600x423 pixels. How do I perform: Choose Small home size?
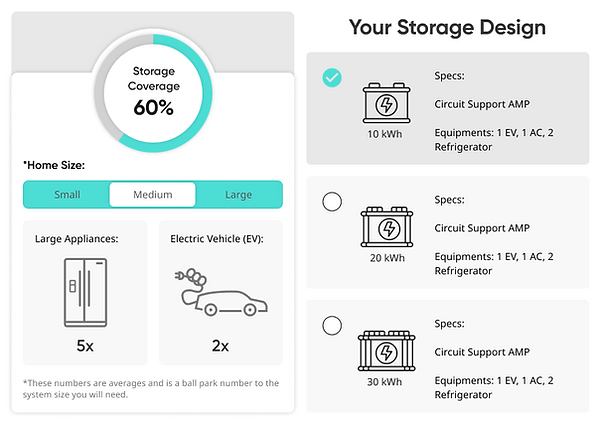67,194
